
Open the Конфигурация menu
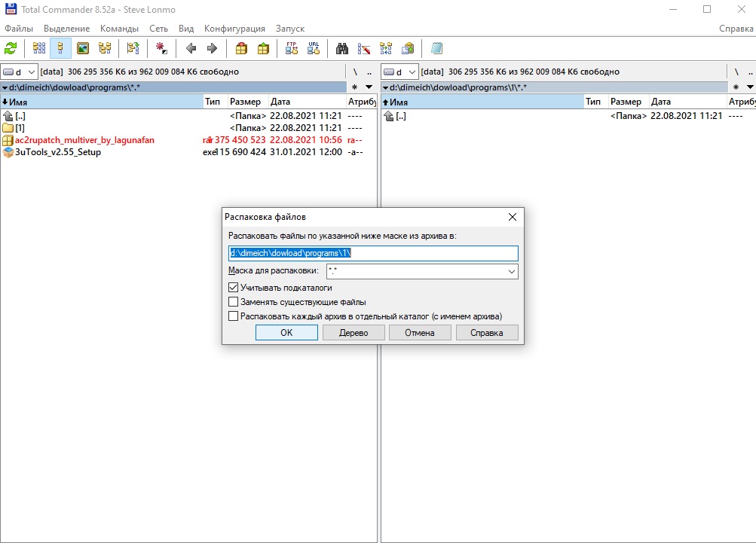[x=234, y=29]
